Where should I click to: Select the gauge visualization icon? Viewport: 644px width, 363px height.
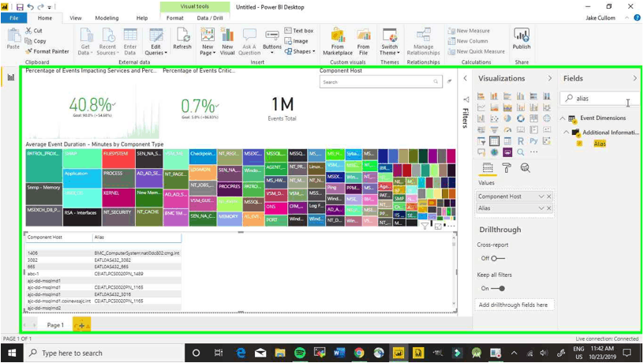point(507,129)
